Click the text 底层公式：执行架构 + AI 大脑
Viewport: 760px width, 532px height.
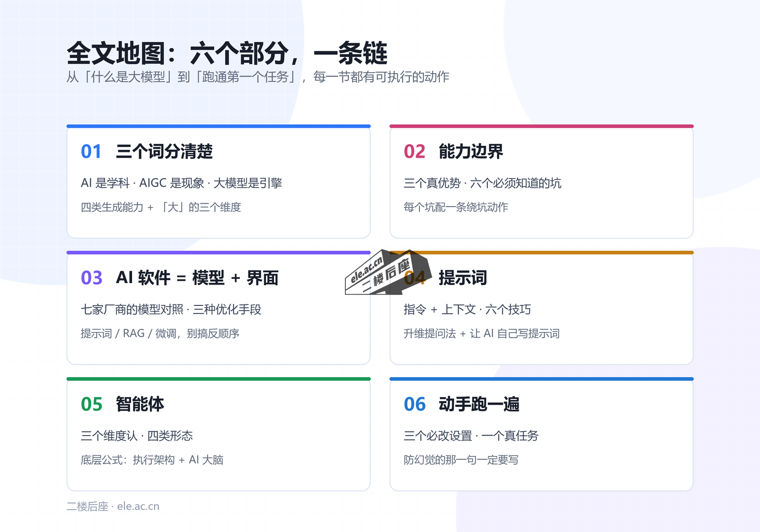tap(152, 460)
